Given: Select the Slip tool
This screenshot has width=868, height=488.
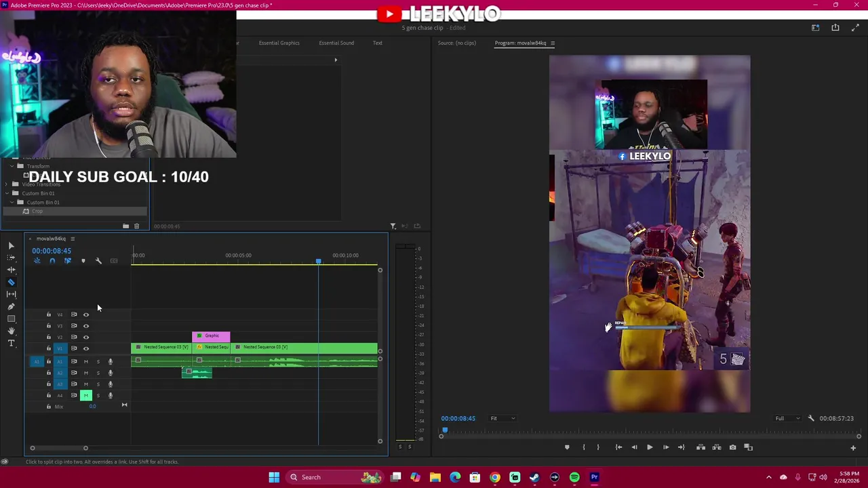Looking at the screenshot, I should (11, 294).
